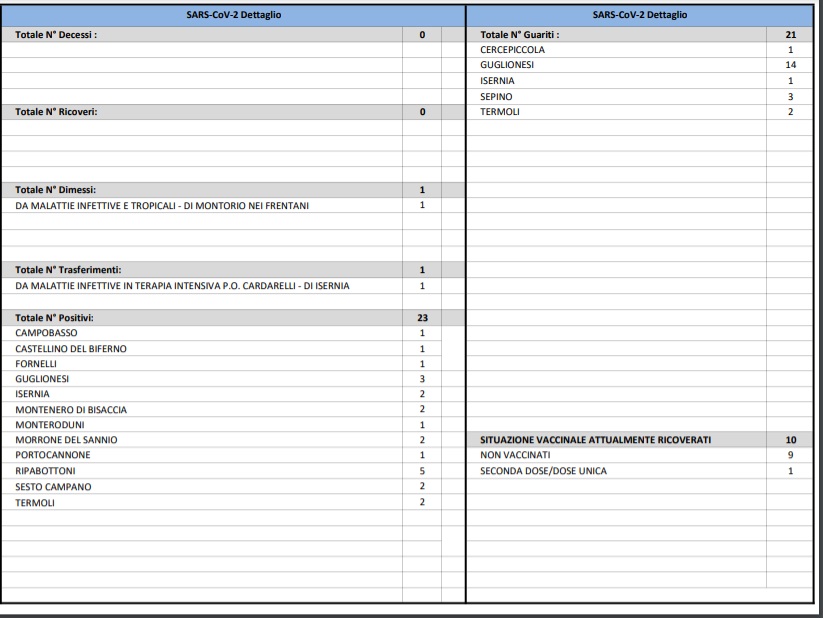Click the 'SECONDA DOSE/DOSE UNICA' row
This screenshot has height=619, width=825.
[x=639, y=471]
